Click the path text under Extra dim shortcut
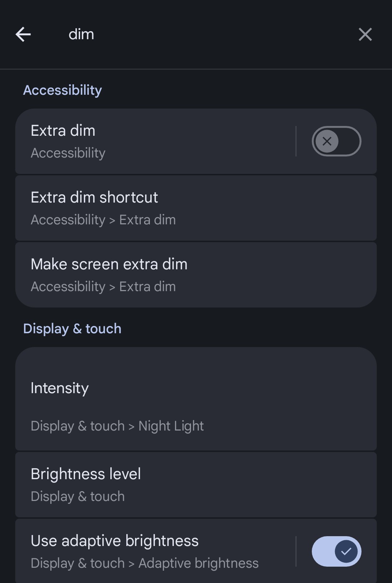The width and height of the screenshot is (392, 583). coord(103,220)
